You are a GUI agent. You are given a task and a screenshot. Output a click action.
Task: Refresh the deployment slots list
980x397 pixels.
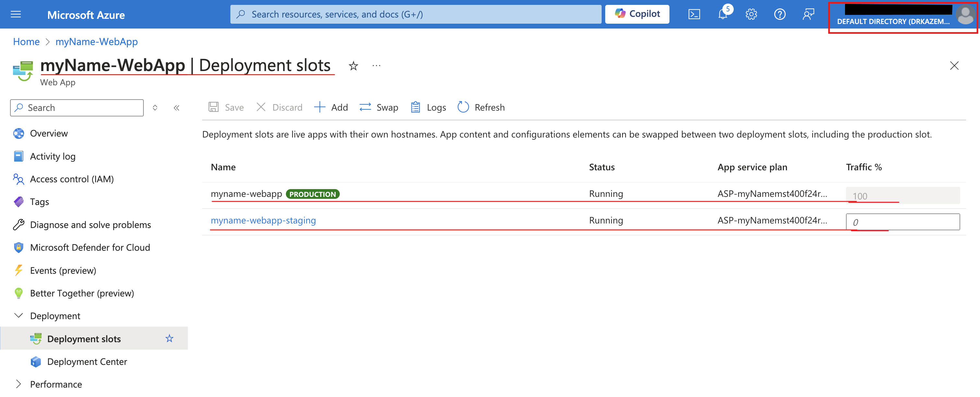481,108
